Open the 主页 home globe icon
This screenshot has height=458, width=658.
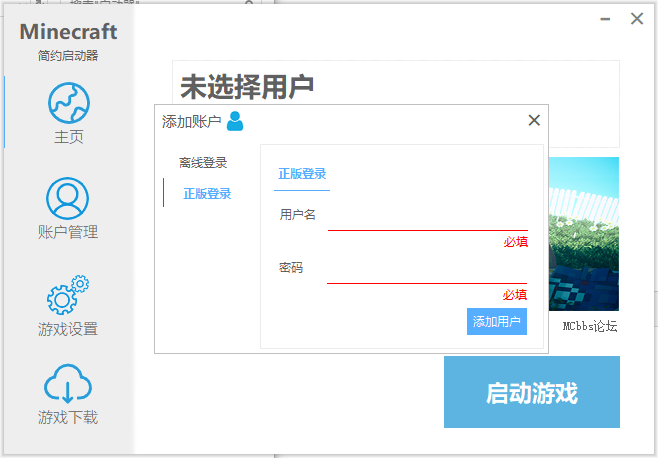point(68,103)
